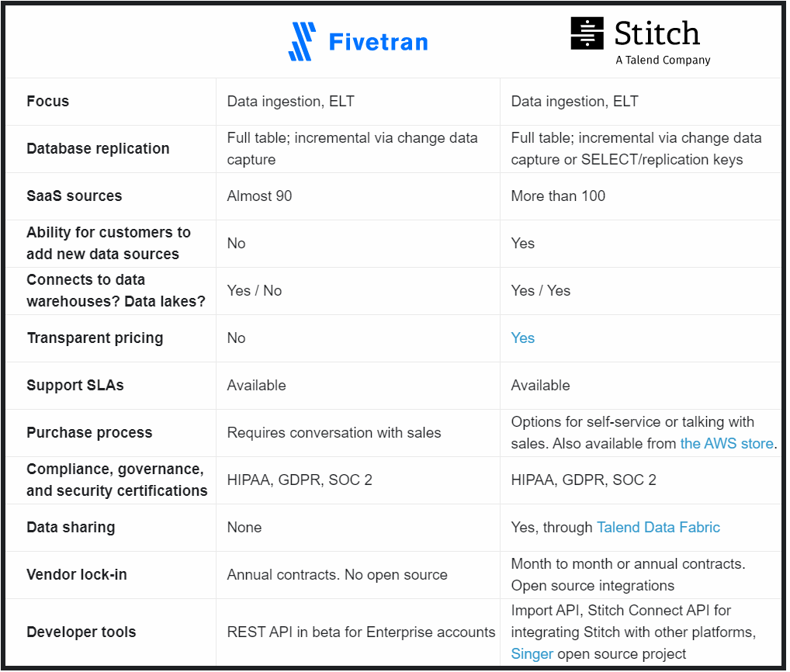The height and width of the screenshot is (672, 790).
Task: Click the SaaS sources row label
Action: (74, 196)
